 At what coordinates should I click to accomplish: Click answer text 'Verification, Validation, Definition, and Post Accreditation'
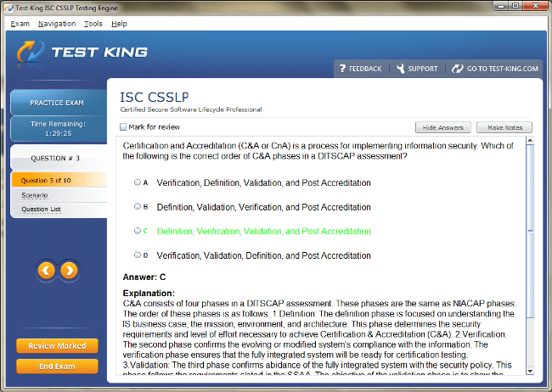[263, 255]
